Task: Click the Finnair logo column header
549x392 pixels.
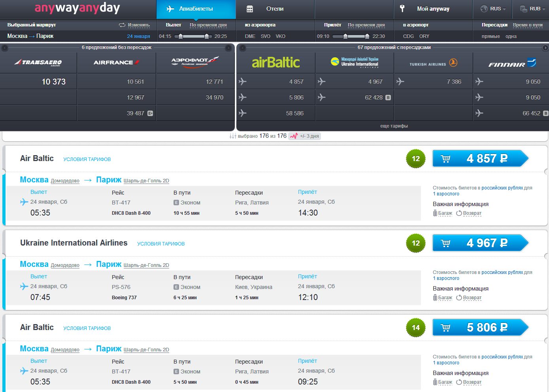Action: pos(511,63)
